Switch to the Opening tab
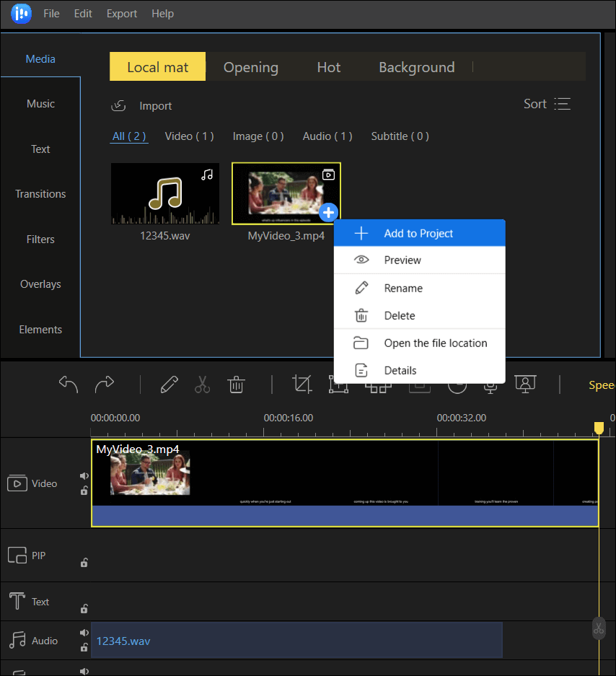This screenshot has width=616, height=676. (x=250, y=67)
